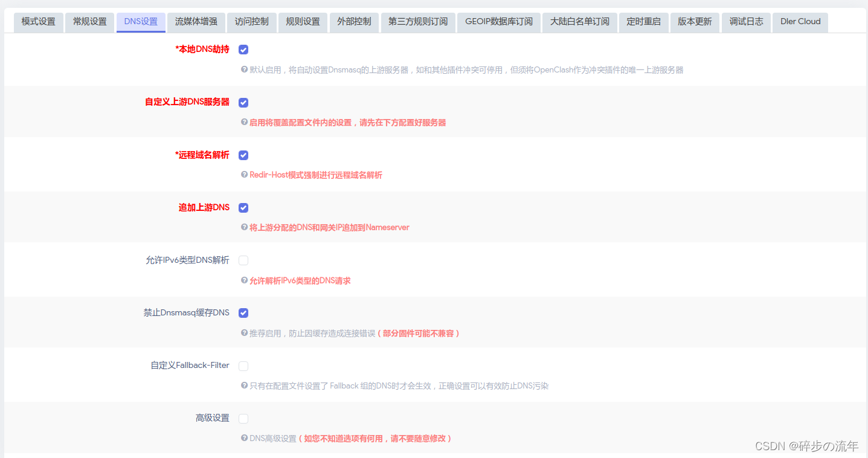Screen dimensions: 868x458
Task: Click the help icon before DNS高级设置 hint
Action: [x=245, y=438]
